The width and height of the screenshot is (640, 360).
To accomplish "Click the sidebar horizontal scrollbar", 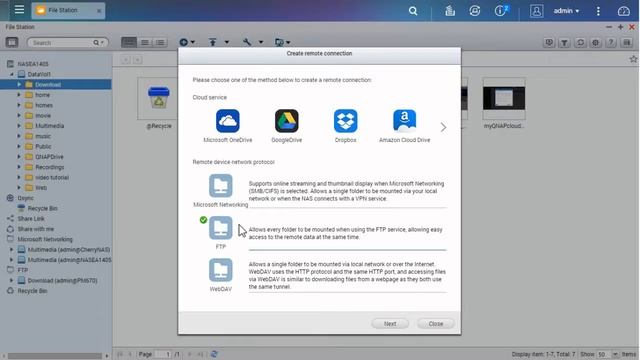I will point(55,356).
